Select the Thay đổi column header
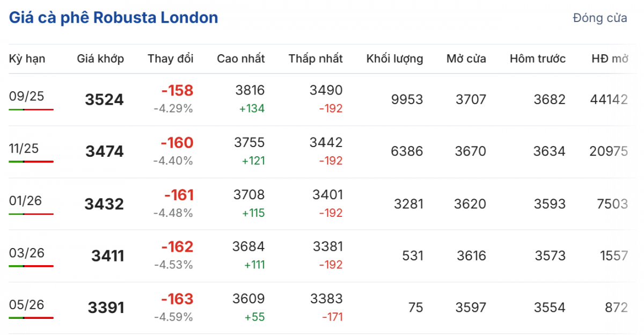The image size is (644, 335). 171,59
